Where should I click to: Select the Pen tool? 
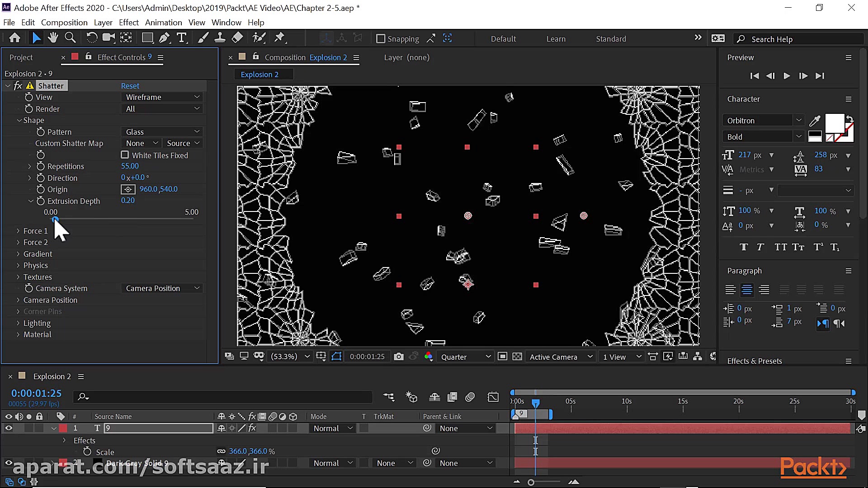click(x=165, y=38)
